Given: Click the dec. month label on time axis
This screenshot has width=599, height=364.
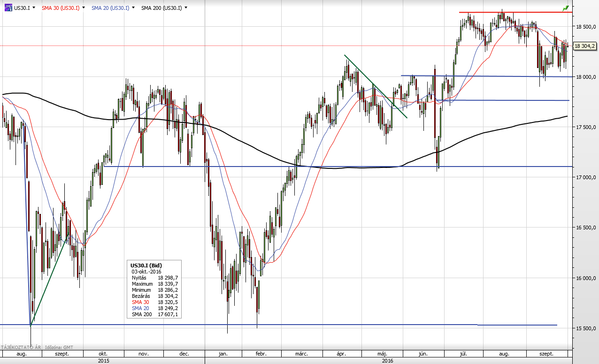Looking at the screenshot, I should [184, 353].
